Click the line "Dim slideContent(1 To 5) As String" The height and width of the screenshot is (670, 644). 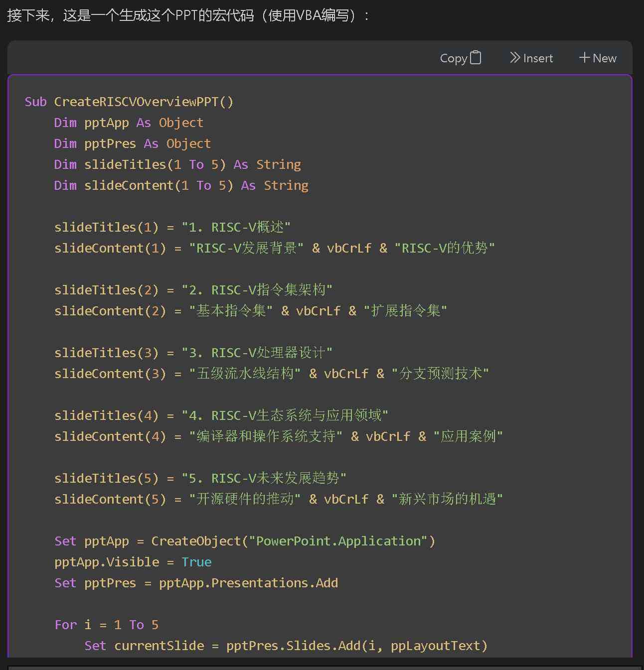point(181,185)
